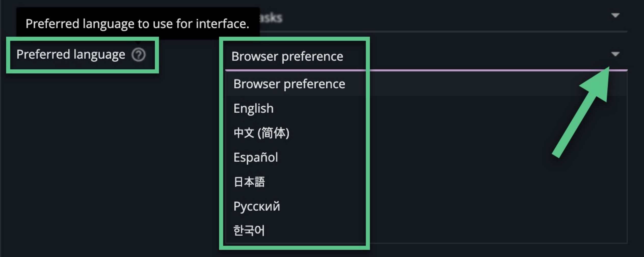Click the tooltip about preferred interface language
Screen dimensions: 644x257
pyautogui.click(x=138, y=24)
